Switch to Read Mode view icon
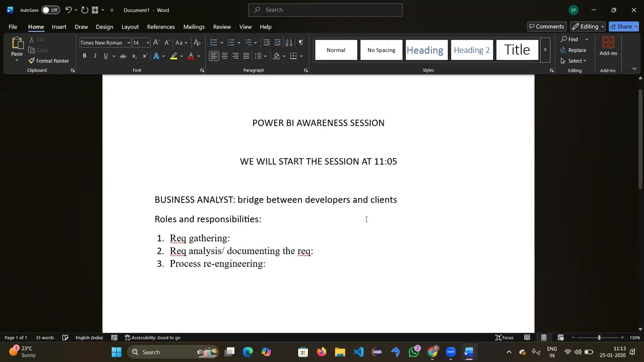Screen dimensions: 644x362 [527, 338]
